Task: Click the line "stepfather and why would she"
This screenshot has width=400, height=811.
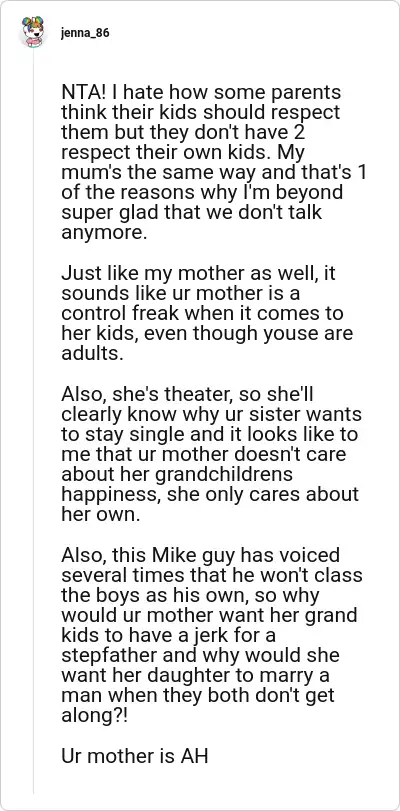Action: coord(200,654)
